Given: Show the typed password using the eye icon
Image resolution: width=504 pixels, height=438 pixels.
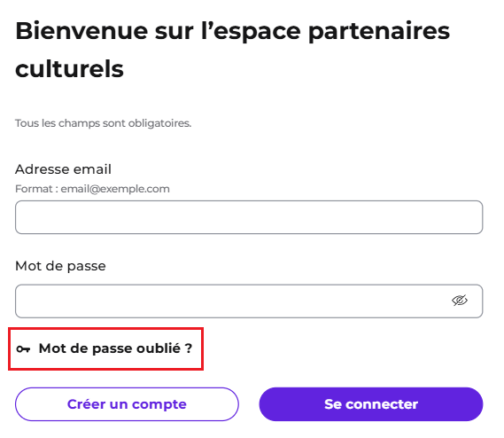Looking at the screenshot, I should [460, 301].
